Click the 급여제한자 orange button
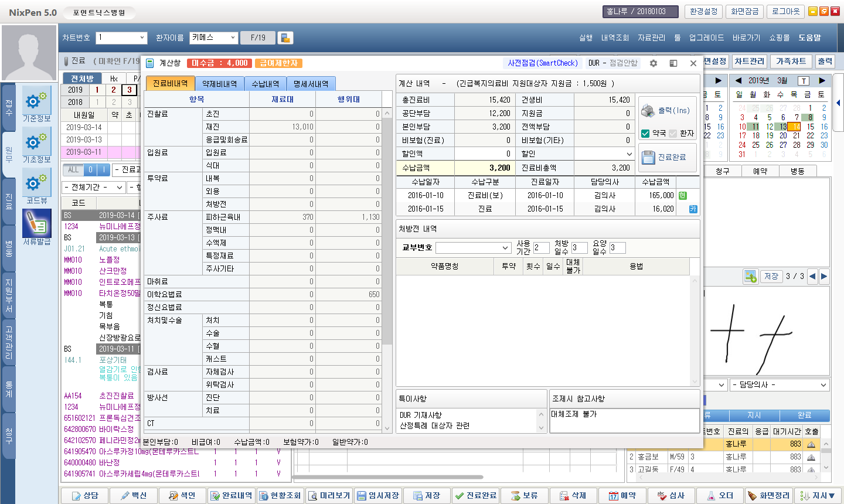844x504 pixels. pos(278,63)
